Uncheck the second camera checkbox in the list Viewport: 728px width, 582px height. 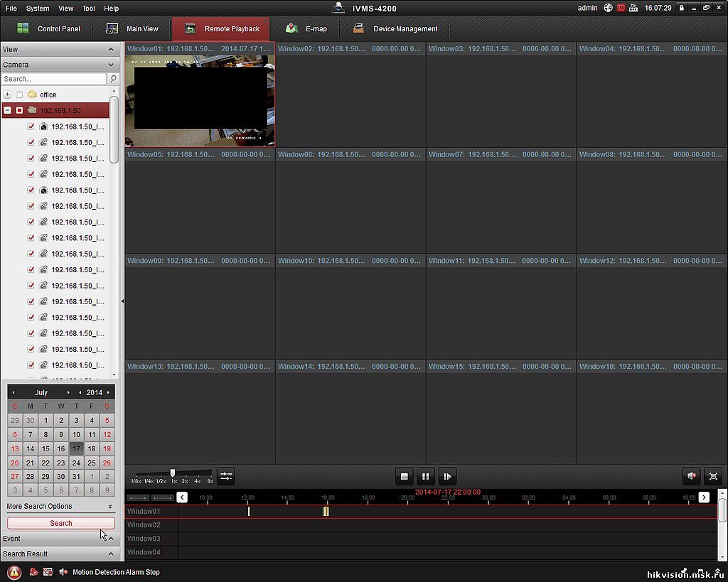31,142
